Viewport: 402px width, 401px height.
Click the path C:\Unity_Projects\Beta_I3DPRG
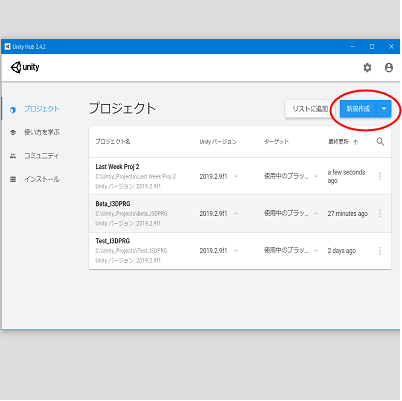point(131,214)
